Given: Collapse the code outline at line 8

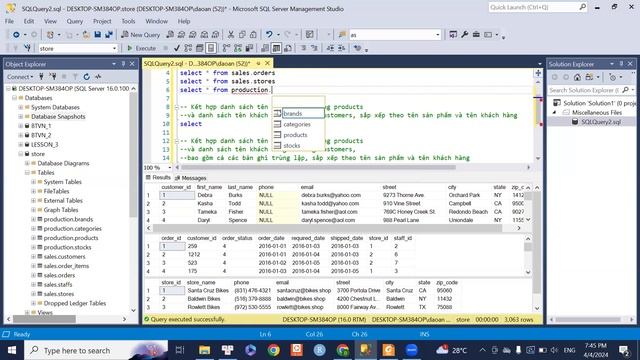Looking at the screenshot, I should 176,107.
